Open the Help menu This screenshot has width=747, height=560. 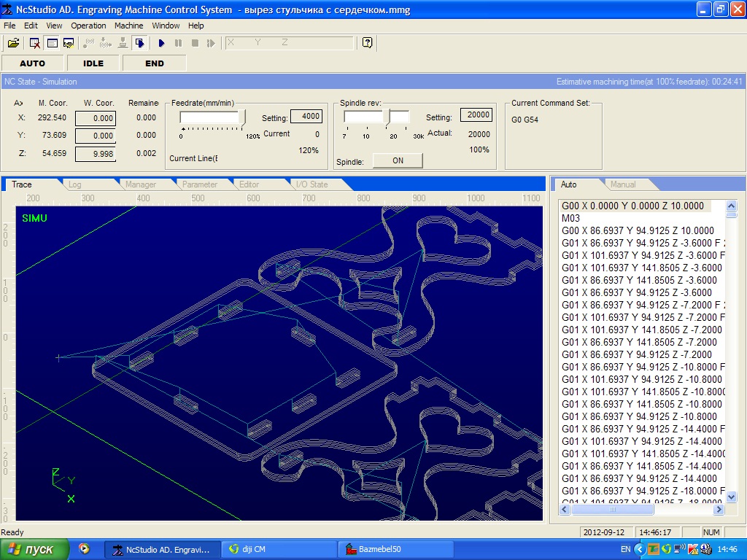196,26
